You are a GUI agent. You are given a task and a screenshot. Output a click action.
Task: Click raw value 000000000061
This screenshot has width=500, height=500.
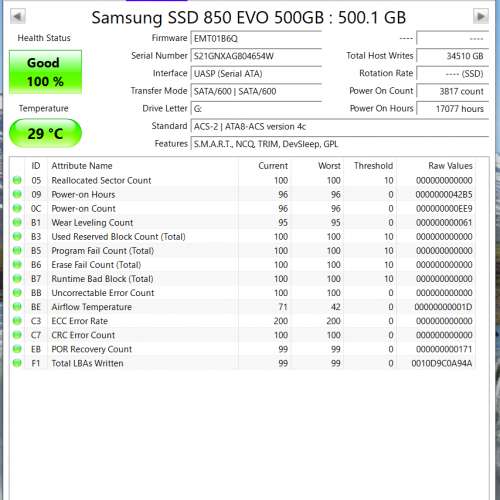click(444, 222)
